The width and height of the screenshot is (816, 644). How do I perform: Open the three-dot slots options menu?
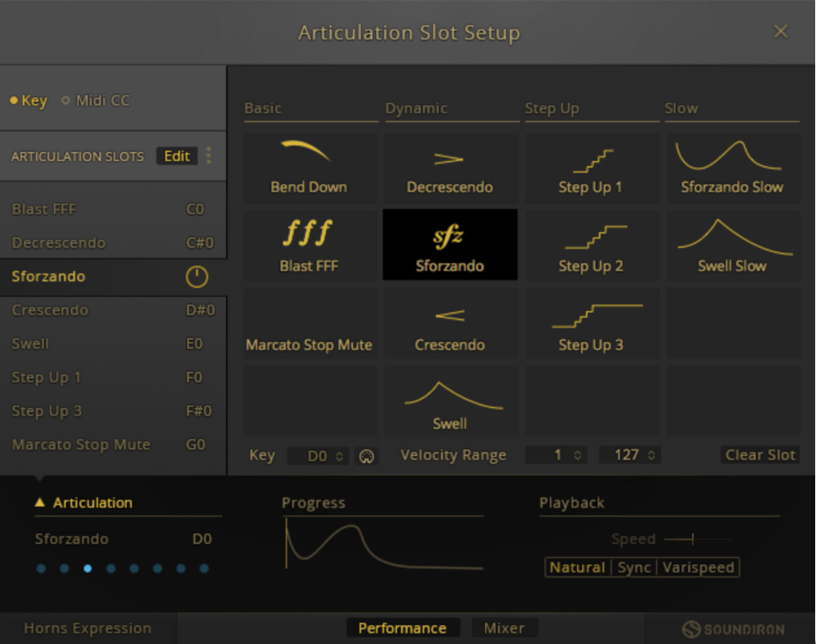pos(209,155)
